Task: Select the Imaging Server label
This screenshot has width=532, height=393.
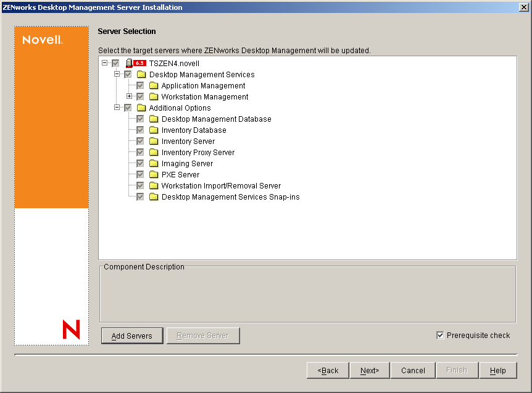Action: tap(187, 164)
